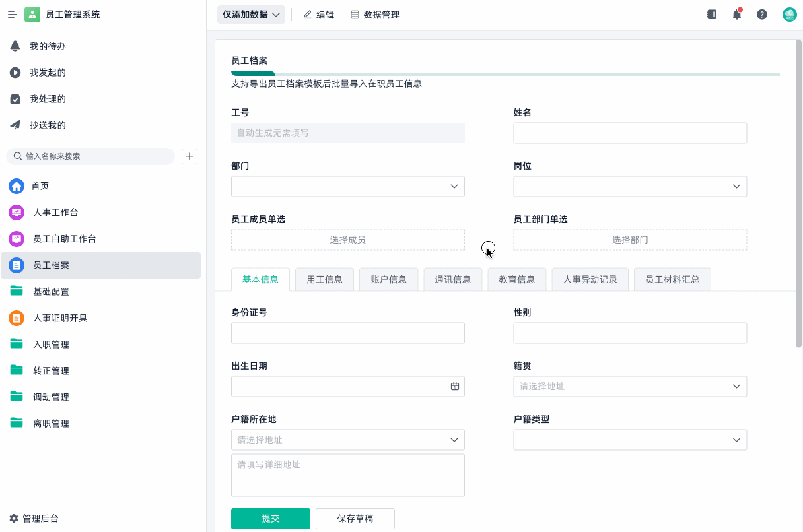Image resolution: width=803 pixels, height=532 pixels.
Task: Open the calendar picker for 出生日期
Action: coord(455,386)
